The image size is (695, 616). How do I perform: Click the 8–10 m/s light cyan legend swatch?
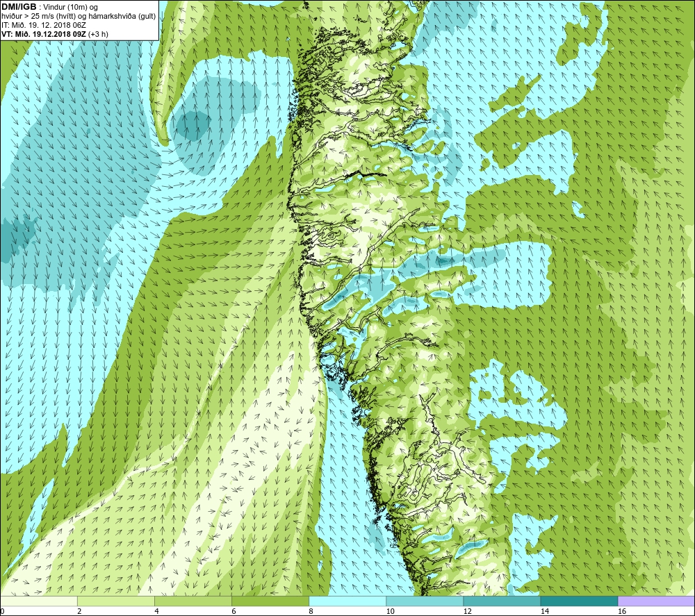coord(347,601)
